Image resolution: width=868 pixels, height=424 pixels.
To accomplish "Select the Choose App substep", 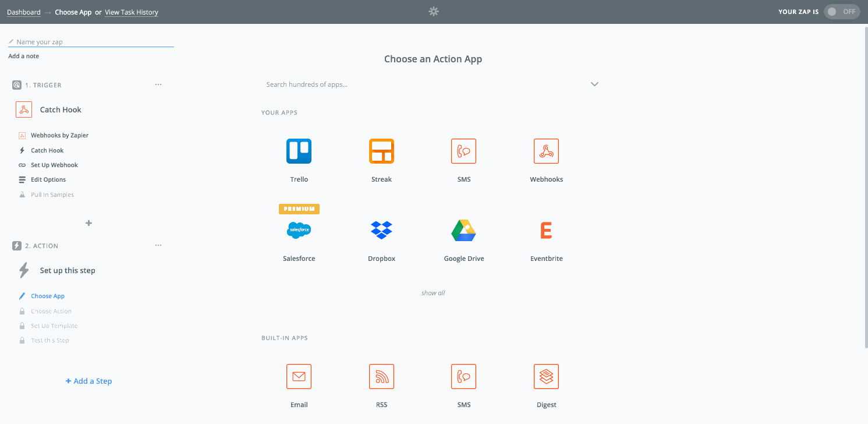I will 48,296.
